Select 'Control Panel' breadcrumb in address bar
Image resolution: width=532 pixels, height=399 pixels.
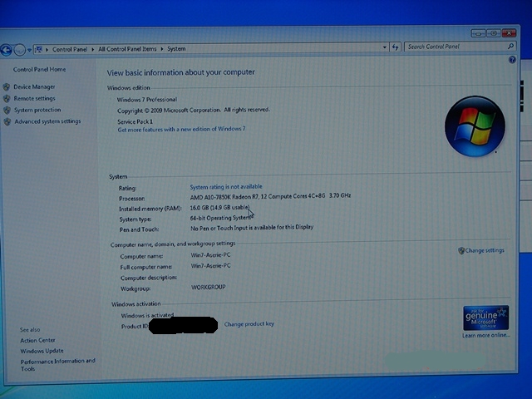point(70,49)
